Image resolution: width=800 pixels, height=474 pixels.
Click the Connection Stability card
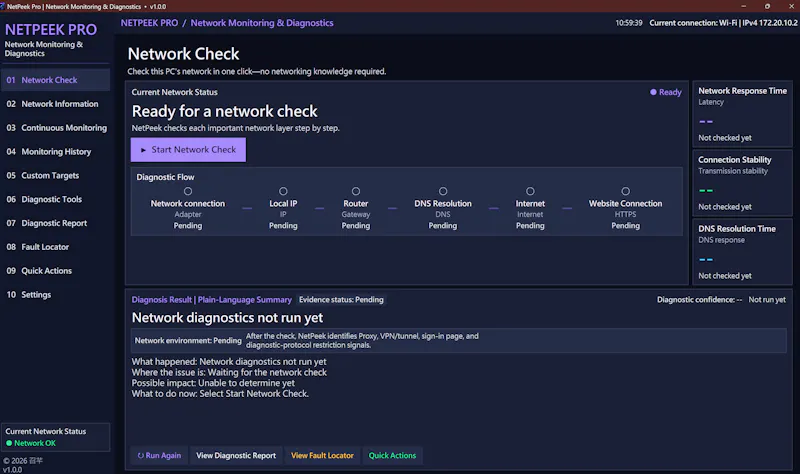(x=742, y=183)
